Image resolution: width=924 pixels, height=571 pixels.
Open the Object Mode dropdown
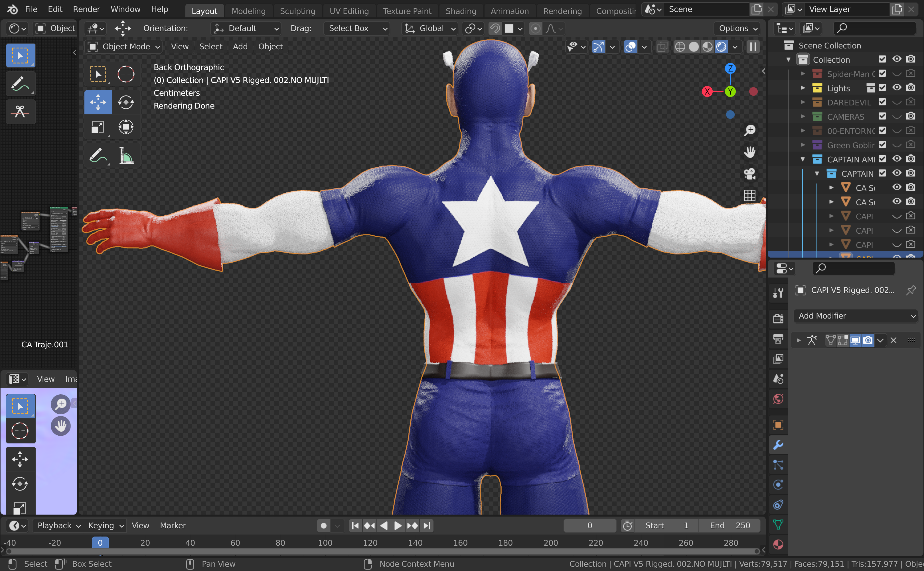123,46
